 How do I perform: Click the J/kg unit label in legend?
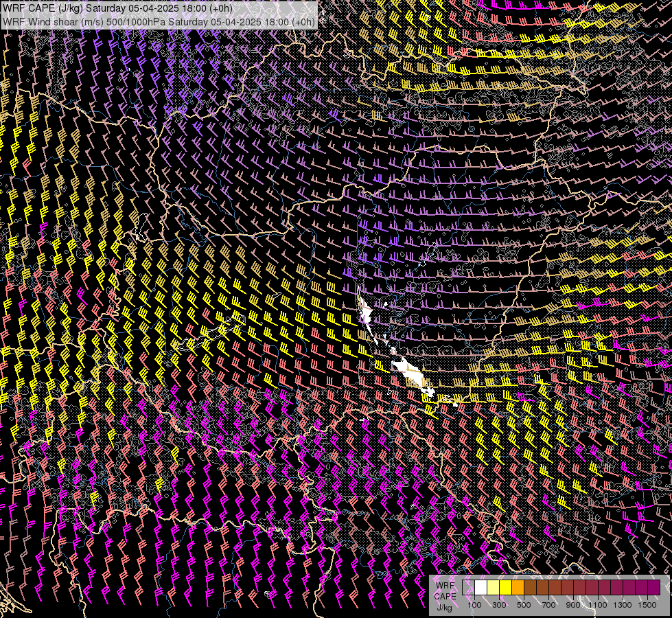(444, 608)
